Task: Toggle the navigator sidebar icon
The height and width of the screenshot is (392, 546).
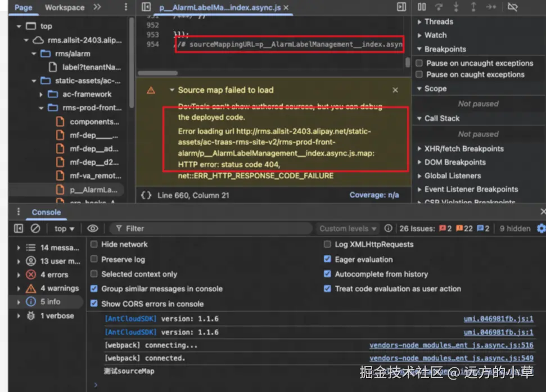Action: 146,7
